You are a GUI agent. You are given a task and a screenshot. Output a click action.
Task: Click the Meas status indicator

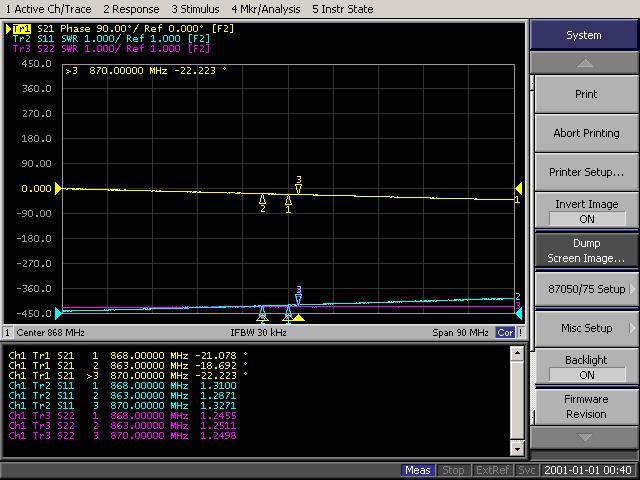(x=418, y=470)
